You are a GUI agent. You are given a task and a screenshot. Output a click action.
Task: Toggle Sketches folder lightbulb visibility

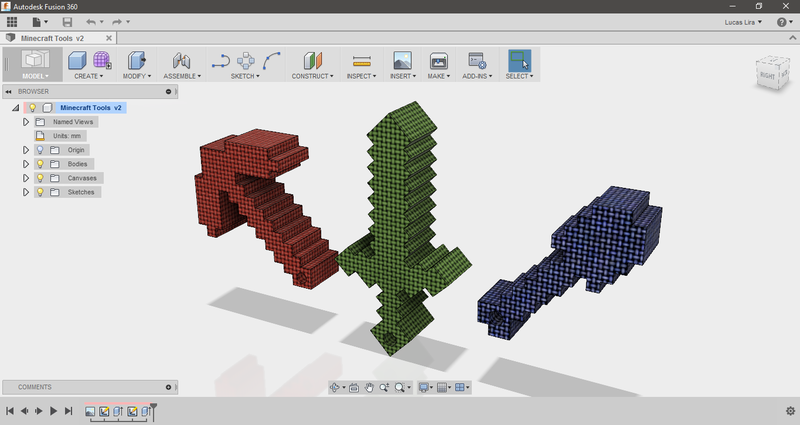40,192
